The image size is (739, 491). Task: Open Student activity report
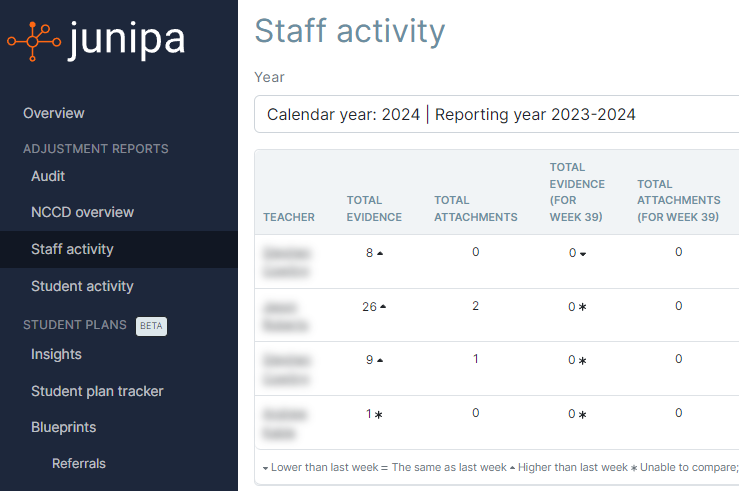(x=82, y=286)
